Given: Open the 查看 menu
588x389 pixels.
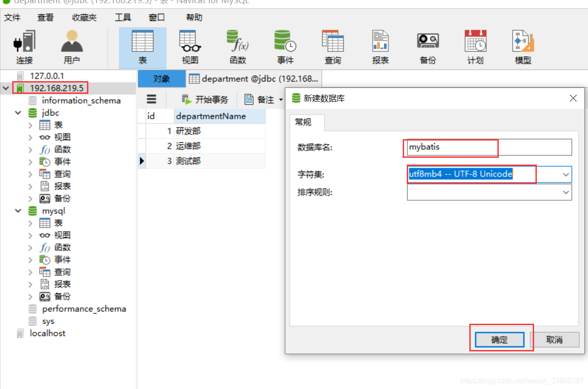Looking at the screenshot, I should coord(45,18).
